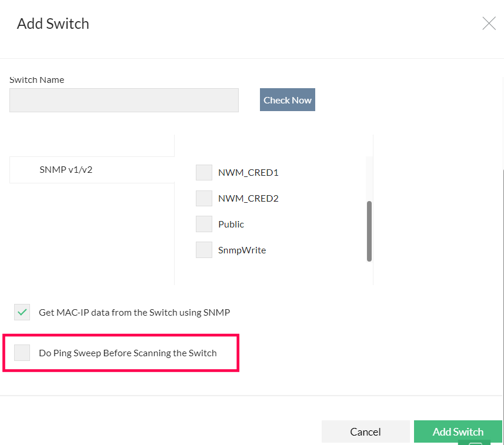
Task: Click the Public credential label text
Action: pyautogui.click(x=231, y=224)
